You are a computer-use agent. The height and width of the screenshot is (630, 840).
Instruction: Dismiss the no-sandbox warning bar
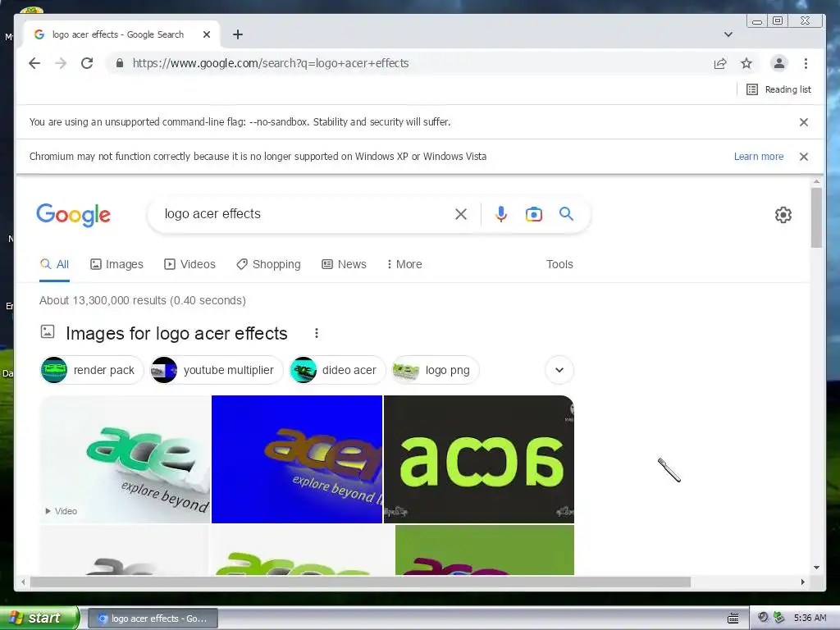pyautogui.click(x=804, y=122)
